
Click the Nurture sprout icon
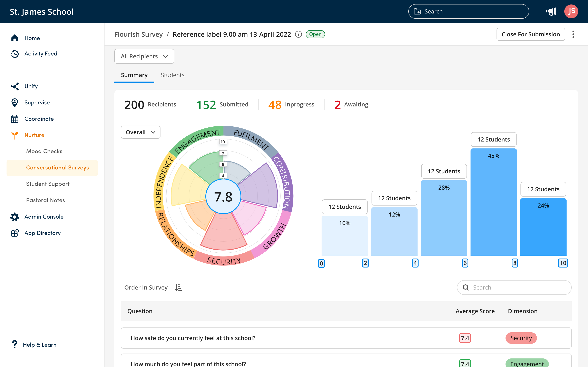pos(14,135)
